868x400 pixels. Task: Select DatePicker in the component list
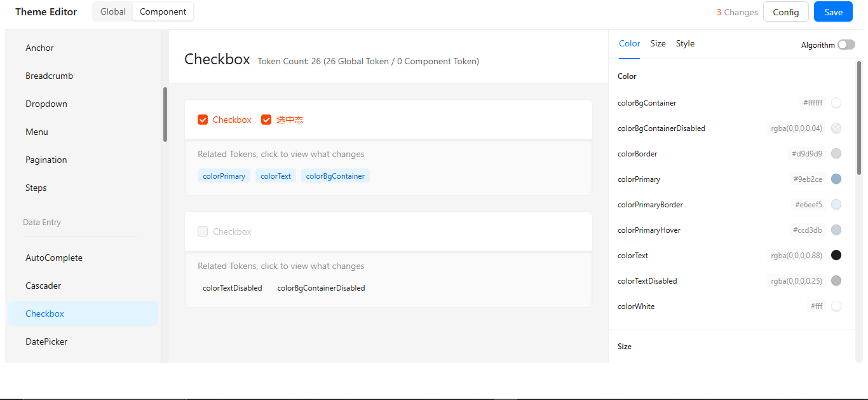[x=83, y=341]
